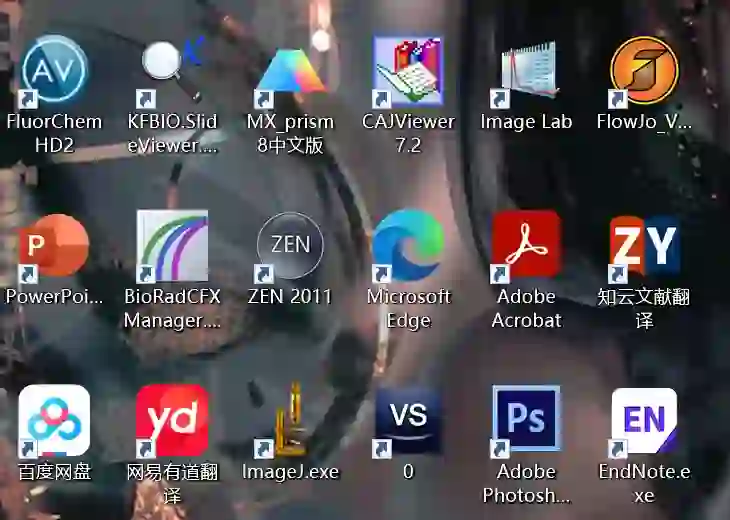Click the "PowerPoi..." label text
The image size is (730, 520).
pyautogui.click(x=54, y=297)
